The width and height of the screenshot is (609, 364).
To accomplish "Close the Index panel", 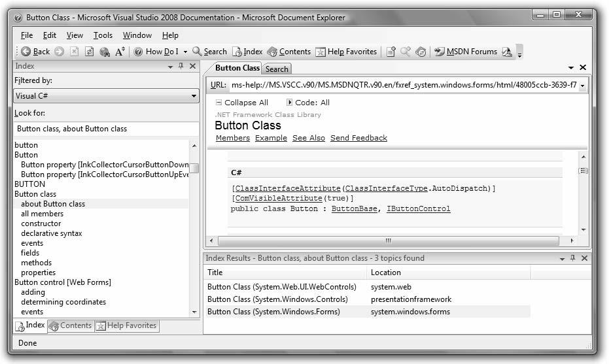I will point(192,66).
